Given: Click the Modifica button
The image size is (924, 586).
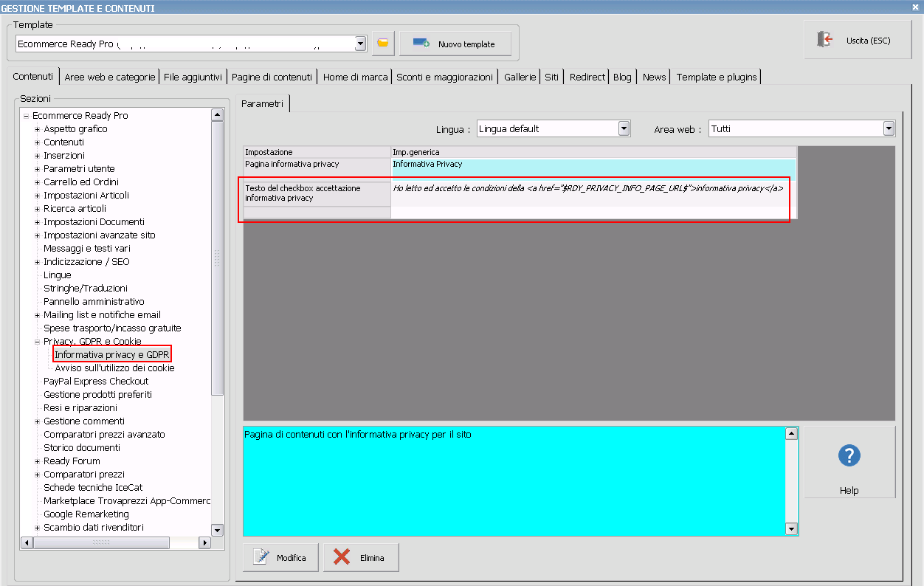Looking at the screenshot, I should (x=280, y=557).
